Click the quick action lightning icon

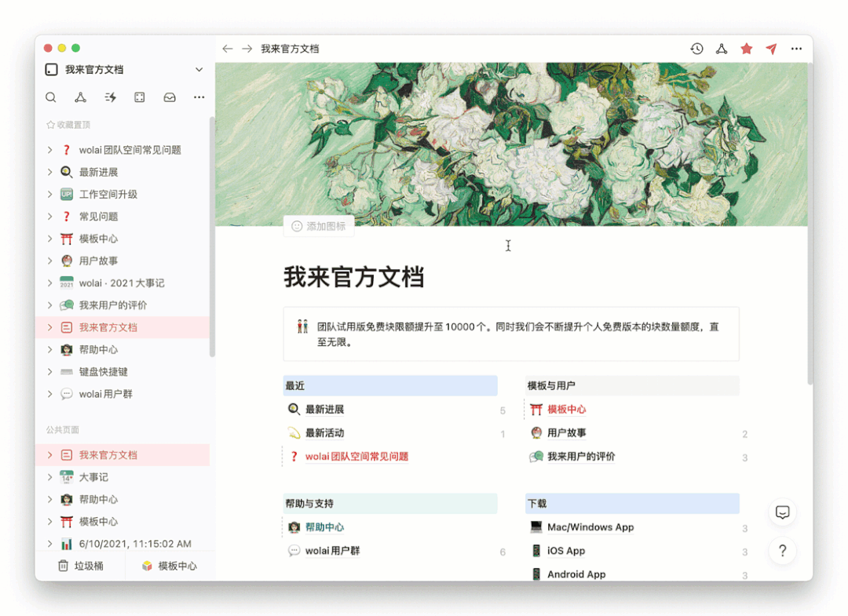tap(111, 97)
